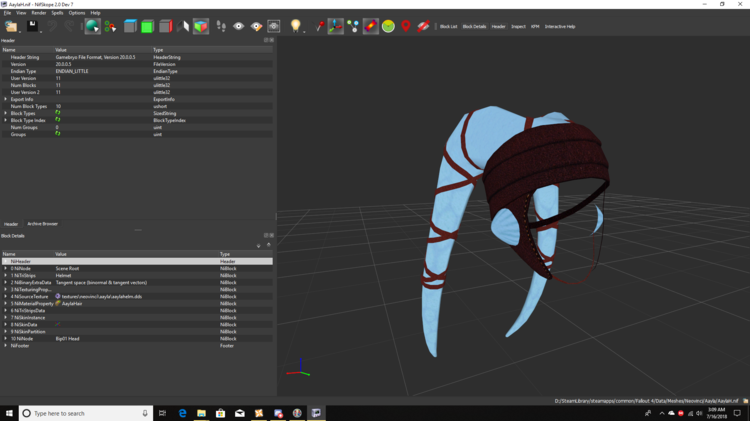Click the axes icon in NiSkinData row
The height and width of the screenshot is (421, 750).
[58, 324]
